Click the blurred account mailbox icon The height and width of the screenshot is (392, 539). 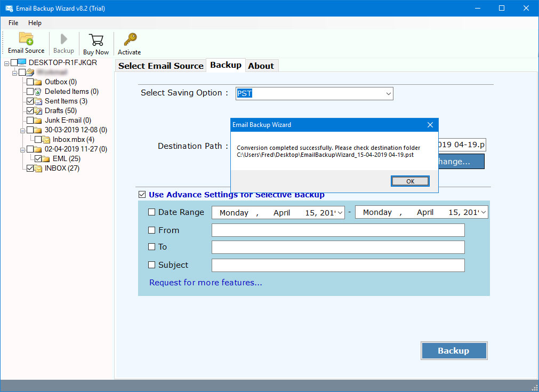point(30,72)
